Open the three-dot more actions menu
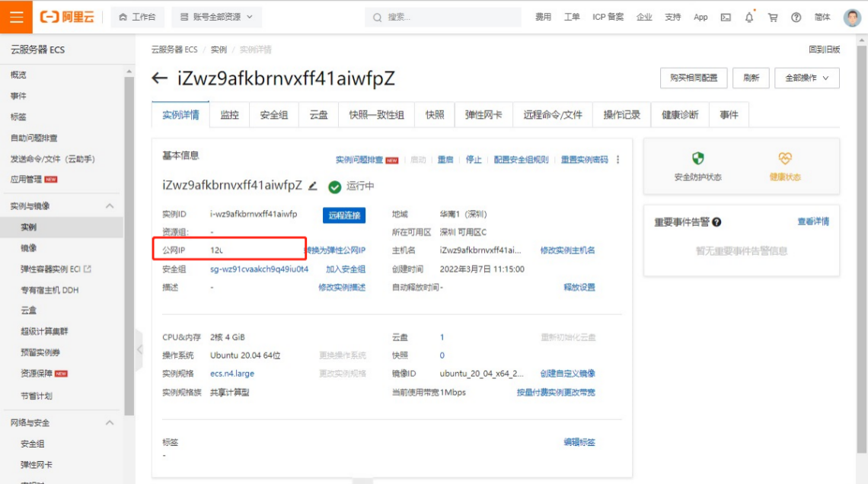868x484 pixels. click(x=618, y=160)
